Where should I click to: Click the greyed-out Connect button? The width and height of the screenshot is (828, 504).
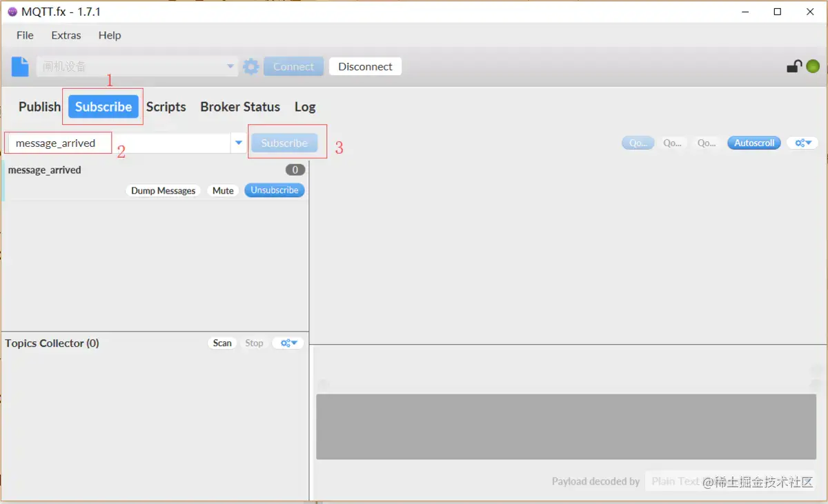pyautogui.click(x=293, y=67)
